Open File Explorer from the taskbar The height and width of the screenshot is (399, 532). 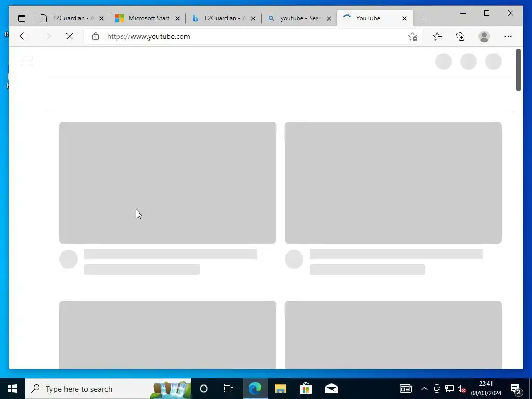click(280, 389)
